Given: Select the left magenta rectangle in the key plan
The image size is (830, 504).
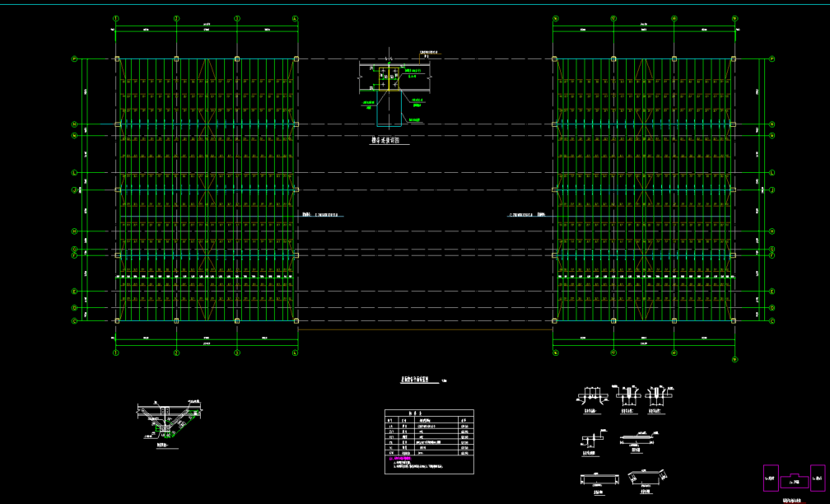Looking at the screenshot, I should pyautogui.click(x=771, y=478).
